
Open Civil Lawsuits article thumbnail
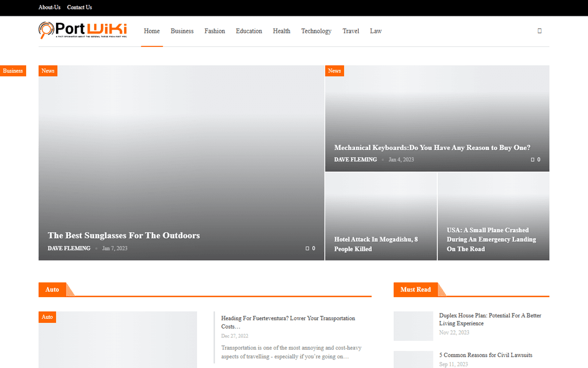click(x=413, y=360)
